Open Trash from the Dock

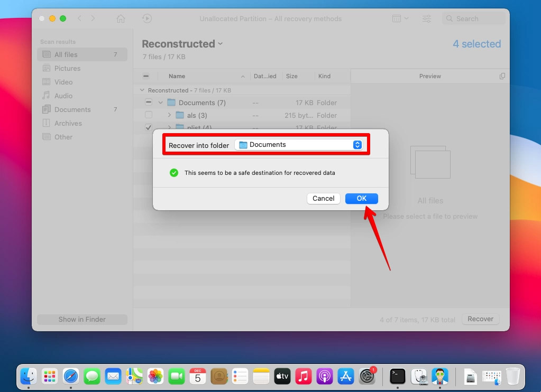(x=513, y=376)
